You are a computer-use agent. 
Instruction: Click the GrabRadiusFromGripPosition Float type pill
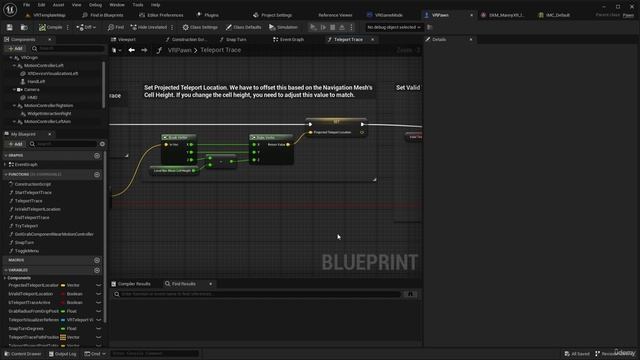tap(69, 311)
